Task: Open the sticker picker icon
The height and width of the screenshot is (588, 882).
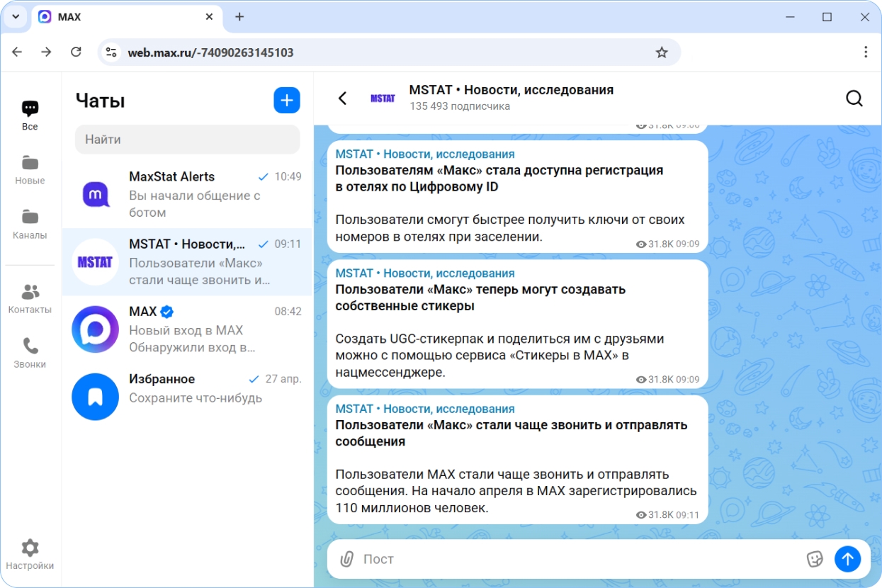Action: [x=815, y=559]
